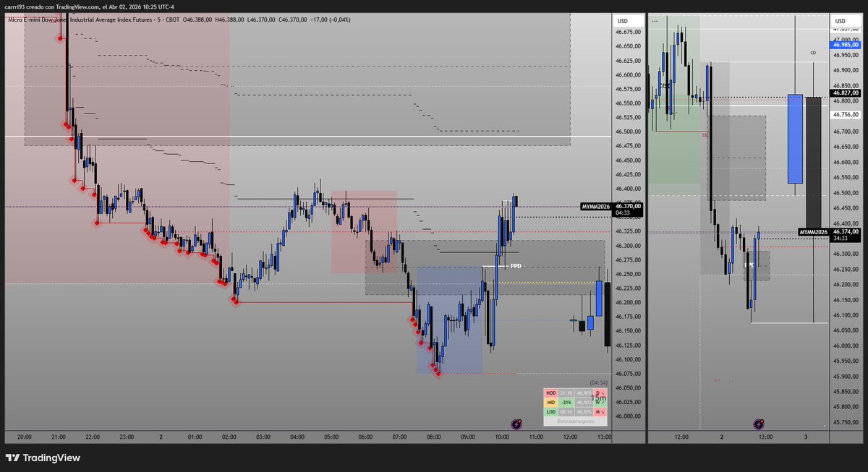Click the 20:00 label on time axis
This screenshot has width=868, height=472.
[24, 437]
